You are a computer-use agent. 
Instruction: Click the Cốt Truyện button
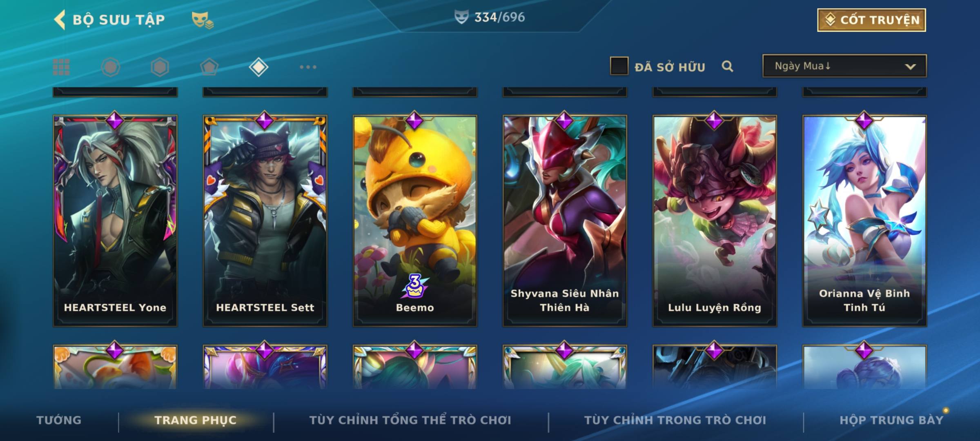(871, 20)
